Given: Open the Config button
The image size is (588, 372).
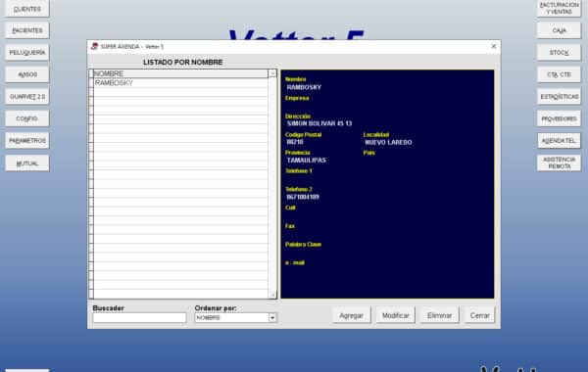Looking at the screenshot, I should (x=27, y=118).
